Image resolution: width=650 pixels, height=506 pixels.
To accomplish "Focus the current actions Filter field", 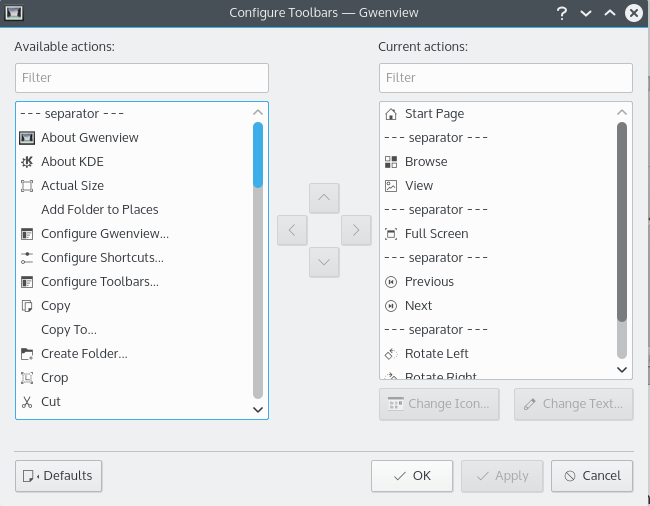I will pos(505,78).
